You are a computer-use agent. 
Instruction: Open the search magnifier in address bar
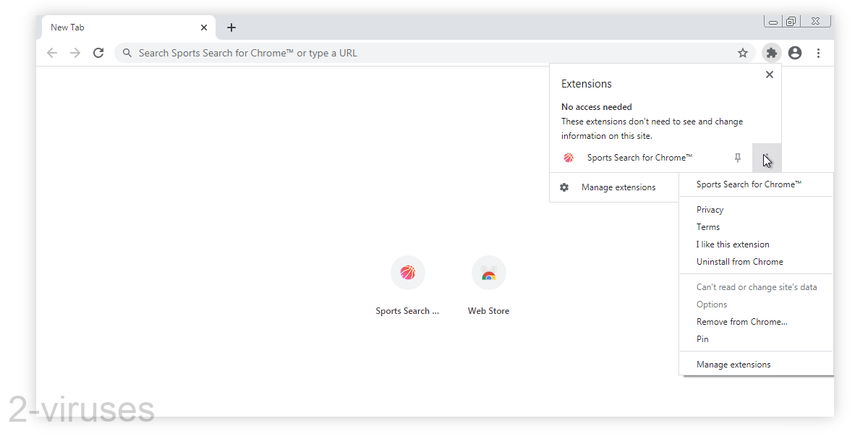127,52
